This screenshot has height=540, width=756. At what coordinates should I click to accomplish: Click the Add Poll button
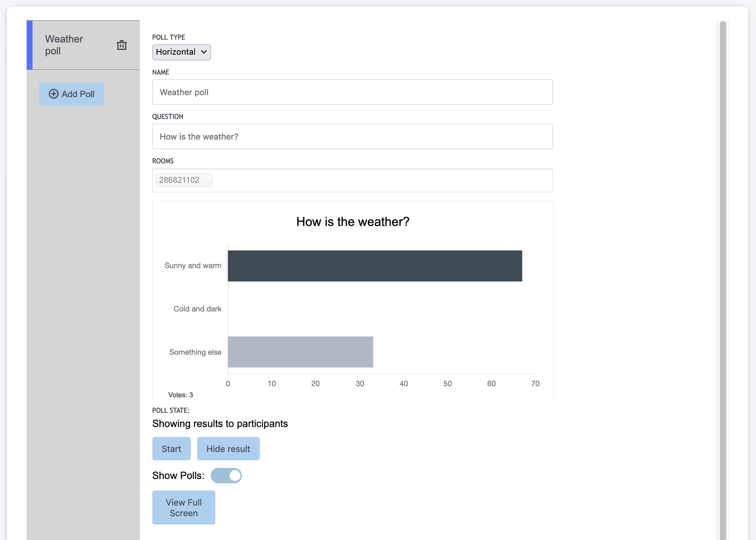(71, 94)
